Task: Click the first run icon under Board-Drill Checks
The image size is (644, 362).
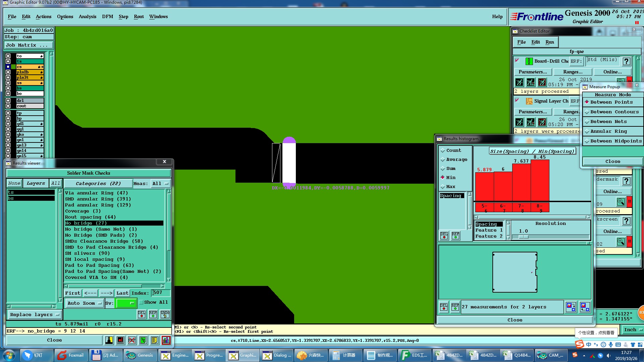Action: tap(519, 82)
